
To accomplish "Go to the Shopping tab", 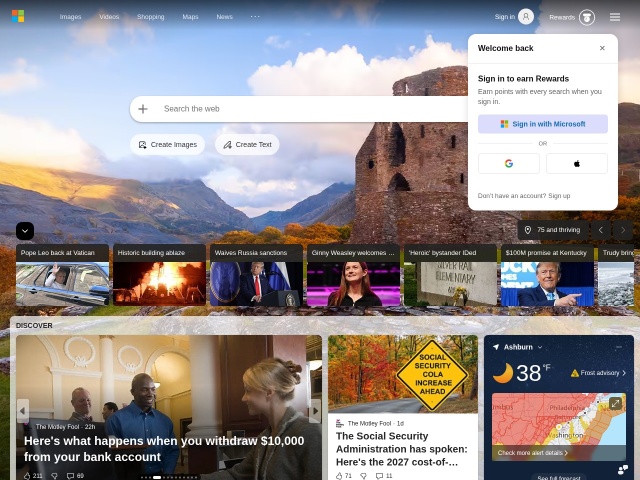I will tap(151, 17).
